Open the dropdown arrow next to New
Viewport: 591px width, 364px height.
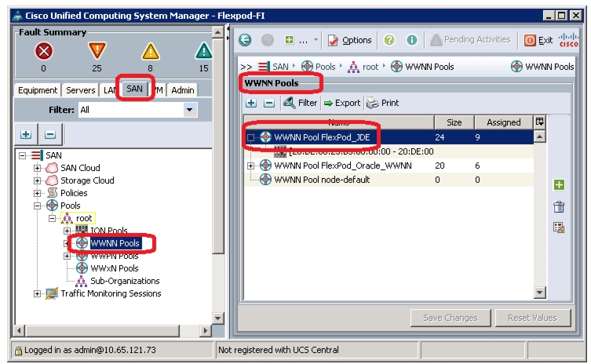(x=316, y=39)
